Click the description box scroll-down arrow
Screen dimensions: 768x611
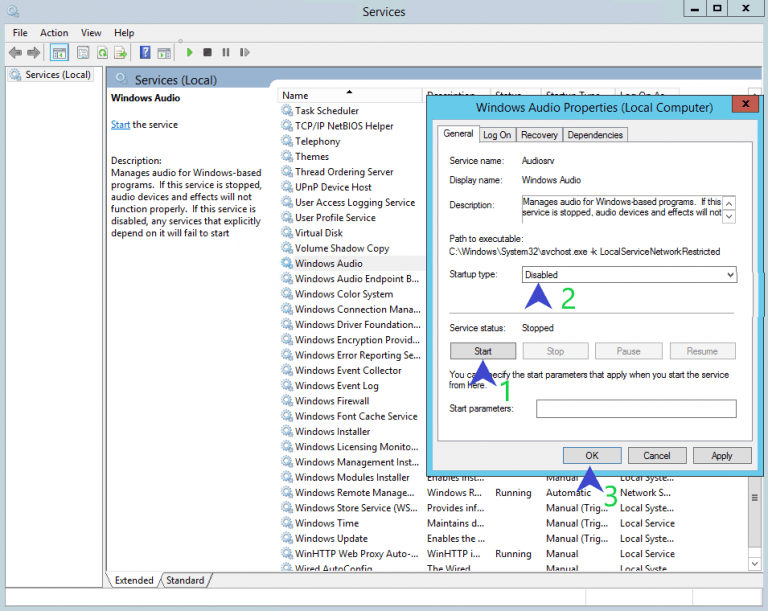729,216
